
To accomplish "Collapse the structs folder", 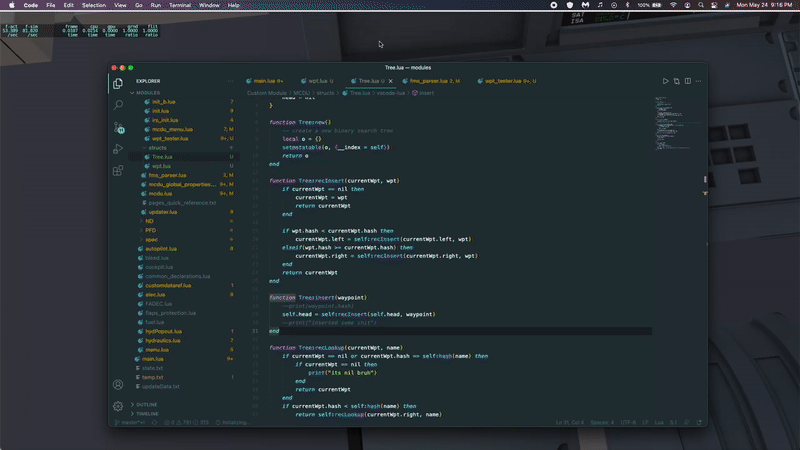I will 157,148.
